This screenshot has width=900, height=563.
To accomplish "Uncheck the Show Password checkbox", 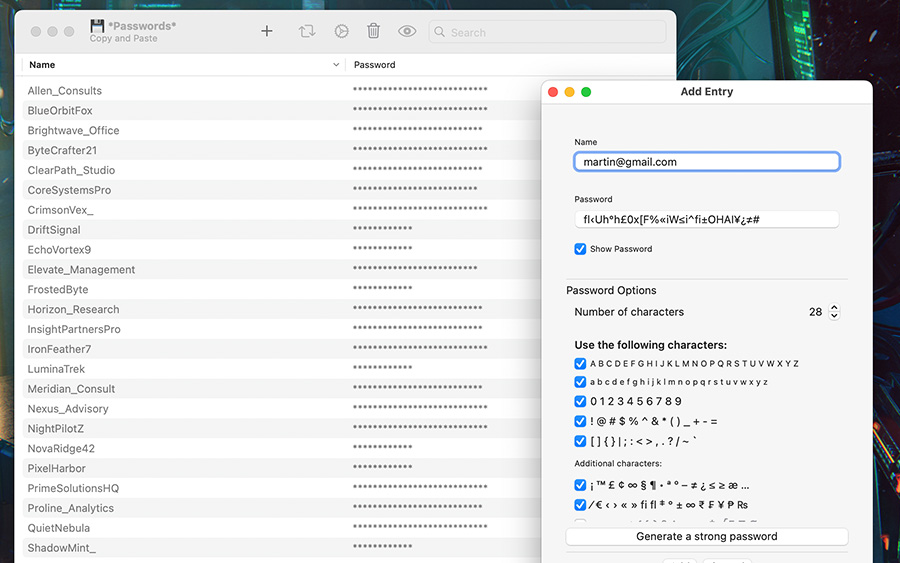I will [580, 249].
